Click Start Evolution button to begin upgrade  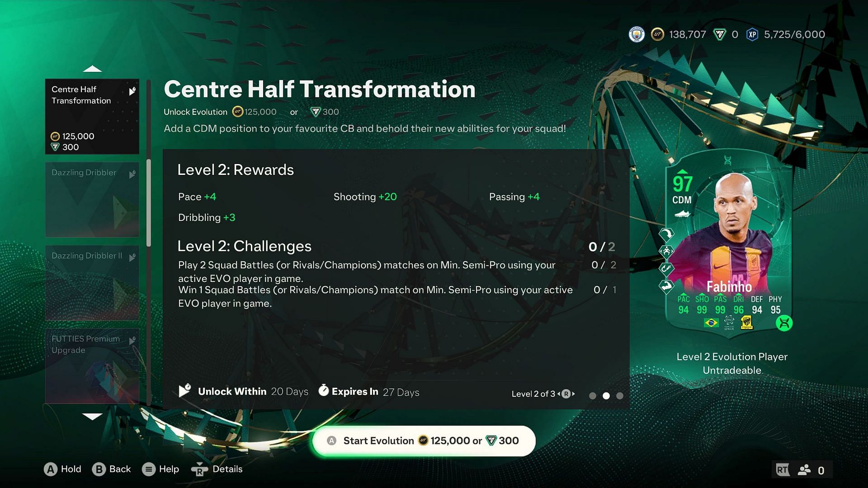click(424, 441)
